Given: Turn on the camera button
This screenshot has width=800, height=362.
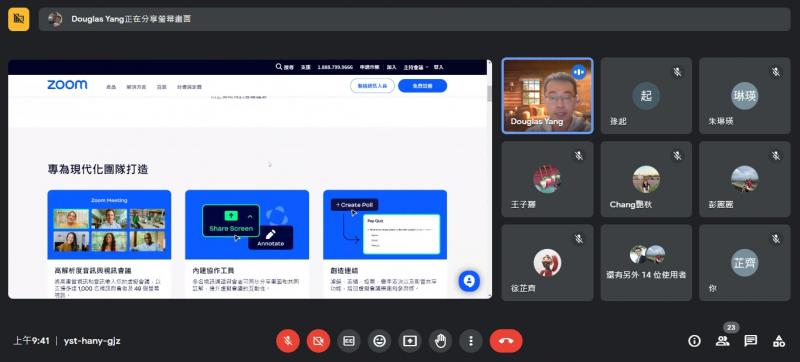Looking at the screenshot, I should 318,341.
